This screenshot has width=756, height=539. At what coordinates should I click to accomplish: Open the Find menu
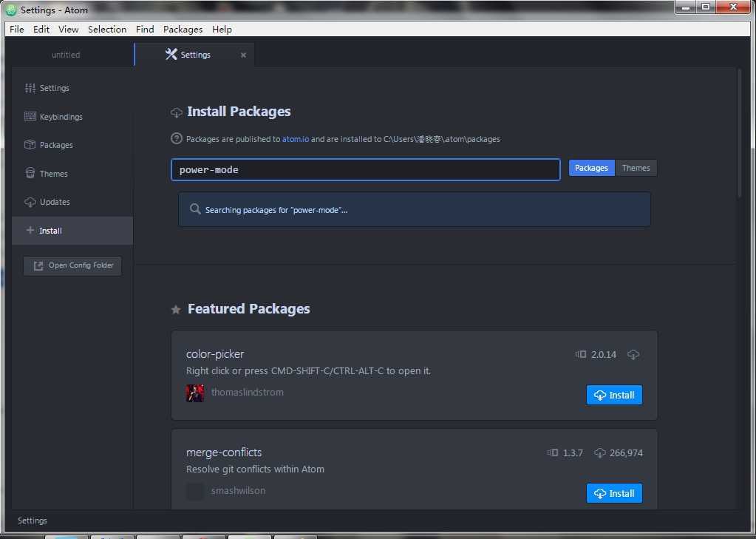[145, 30]
